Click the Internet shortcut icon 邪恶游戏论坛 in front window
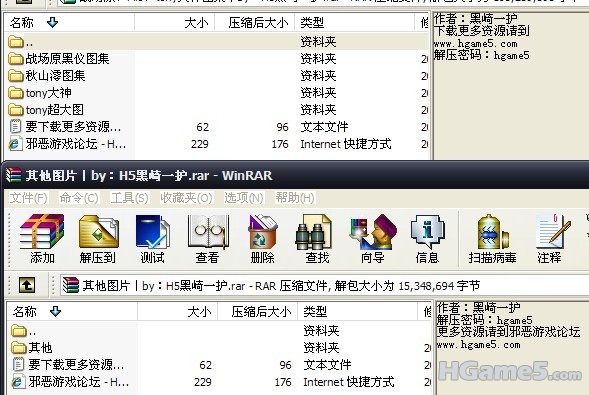 19,382
